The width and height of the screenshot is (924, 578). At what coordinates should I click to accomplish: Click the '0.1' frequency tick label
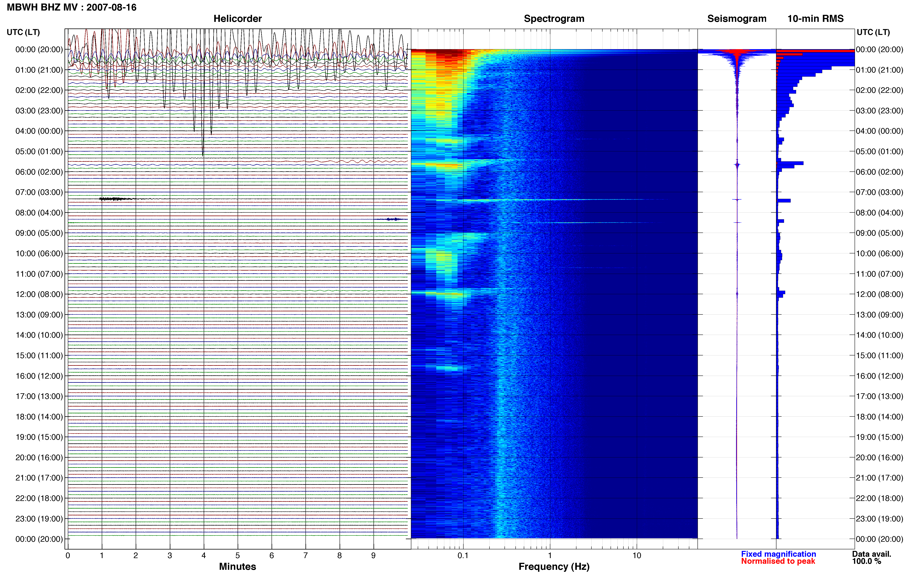[x=463, y=555]
